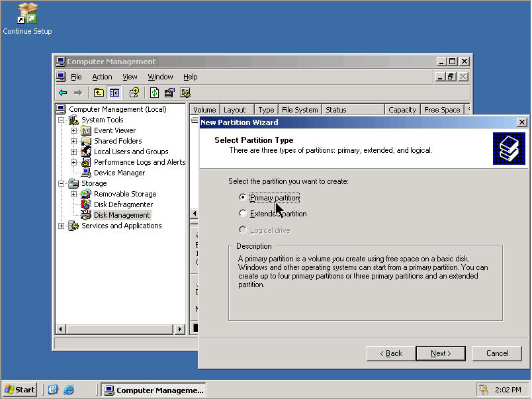The image size is (532, 399).
Task: Expand the Services and Applications node
Action: coord(61,226)
